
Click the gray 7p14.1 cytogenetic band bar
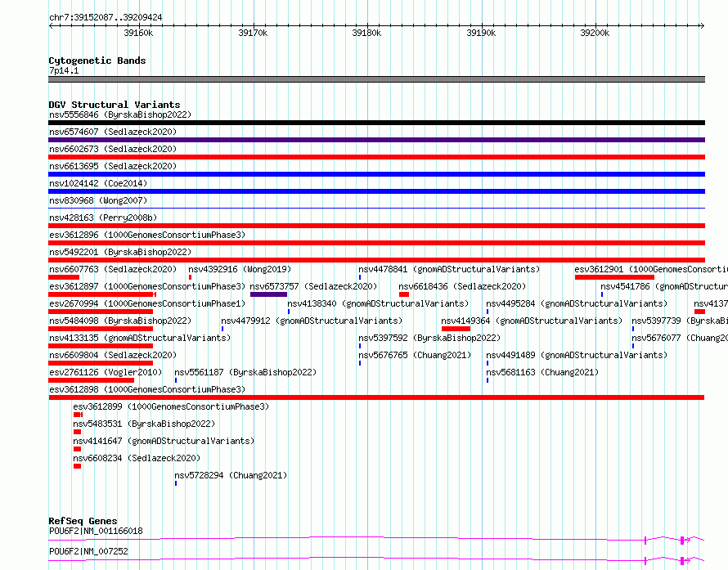coord(376,79)
